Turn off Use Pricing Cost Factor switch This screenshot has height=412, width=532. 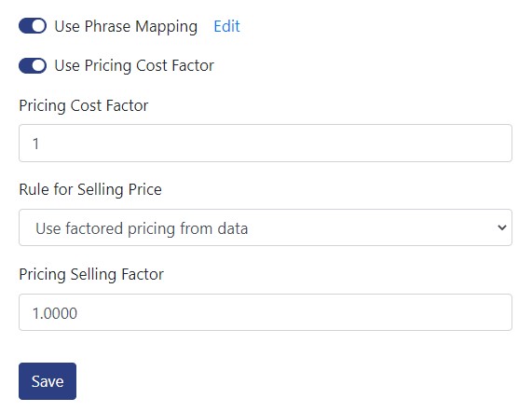pos(33,65)
